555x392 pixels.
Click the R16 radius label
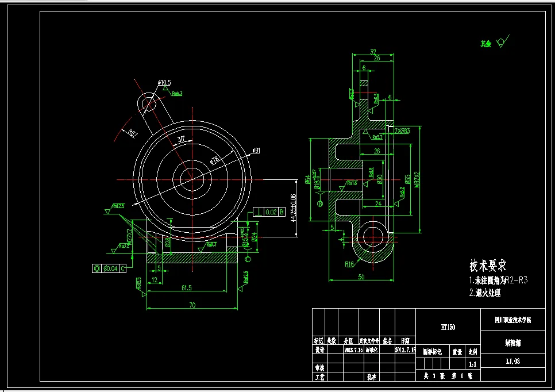point(349,264)
